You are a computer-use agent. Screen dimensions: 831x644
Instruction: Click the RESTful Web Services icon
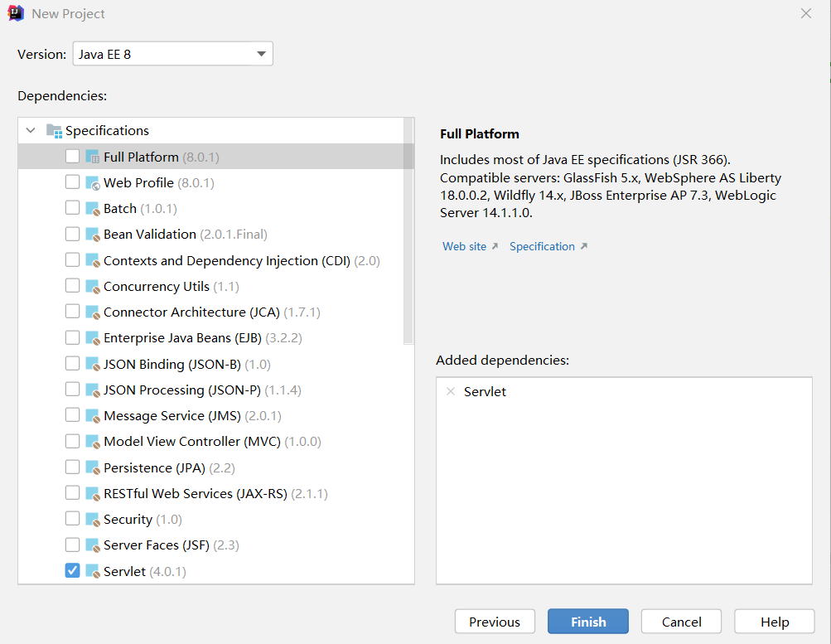93,493
